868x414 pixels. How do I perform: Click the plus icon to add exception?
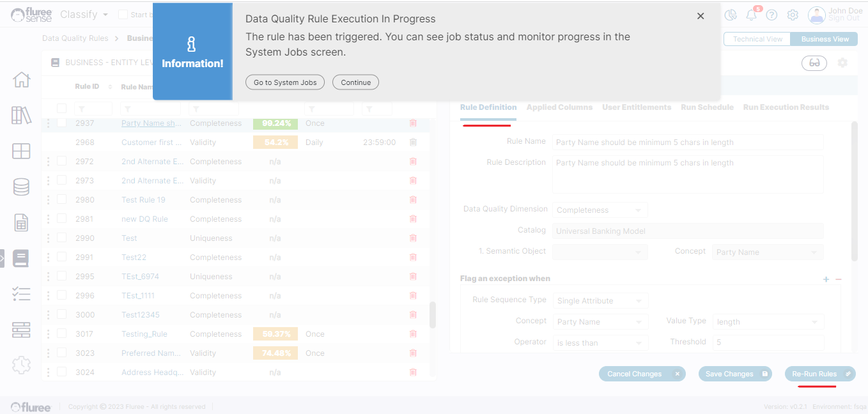826,279
